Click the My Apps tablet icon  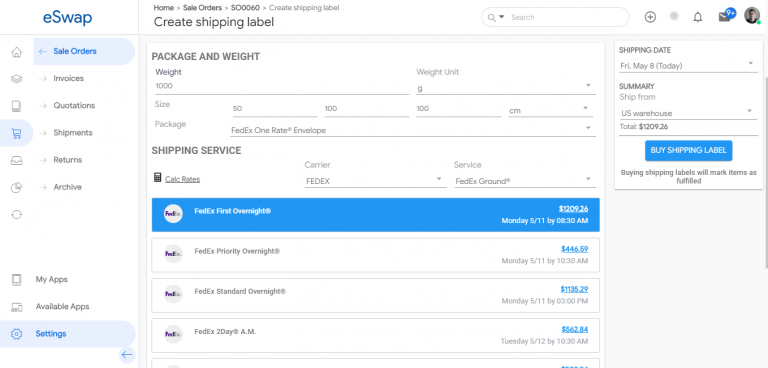click(17, 280)
